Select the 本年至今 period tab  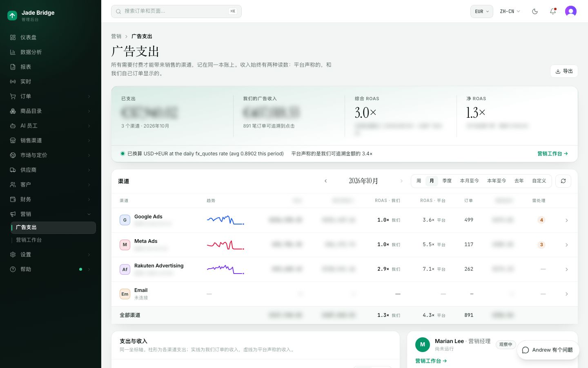tap(497, 181)
